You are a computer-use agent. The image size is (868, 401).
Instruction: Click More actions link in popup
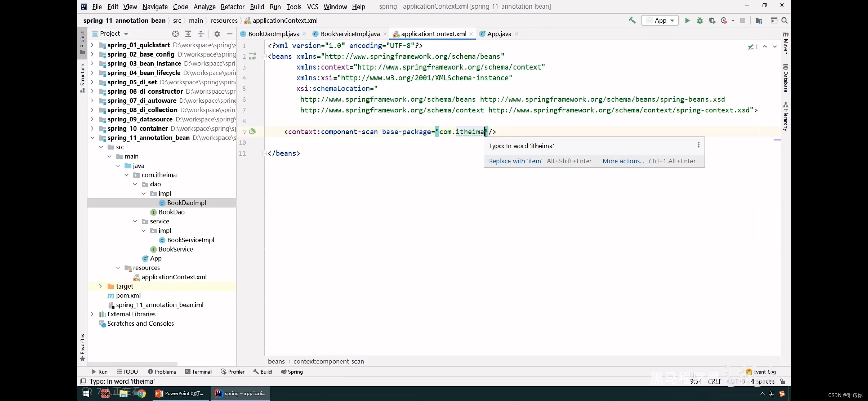623,161
